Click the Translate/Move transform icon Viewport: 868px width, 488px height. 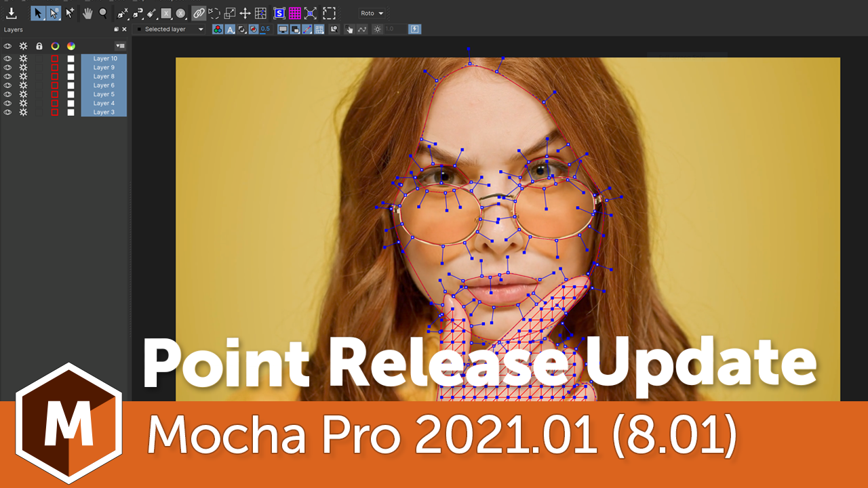point(245,13)
